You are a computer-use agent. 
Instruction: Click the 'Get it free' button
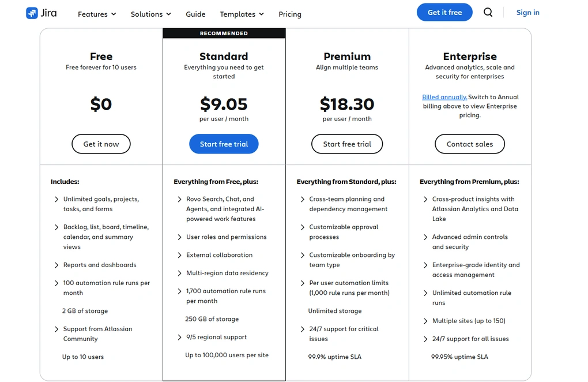click(444, 12)
